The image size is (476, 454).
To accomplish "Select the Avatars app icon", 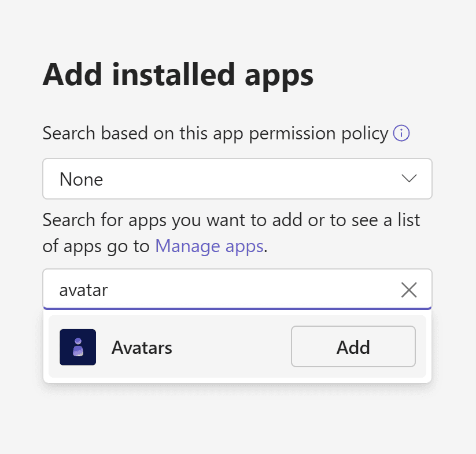I will coord(78,347).
